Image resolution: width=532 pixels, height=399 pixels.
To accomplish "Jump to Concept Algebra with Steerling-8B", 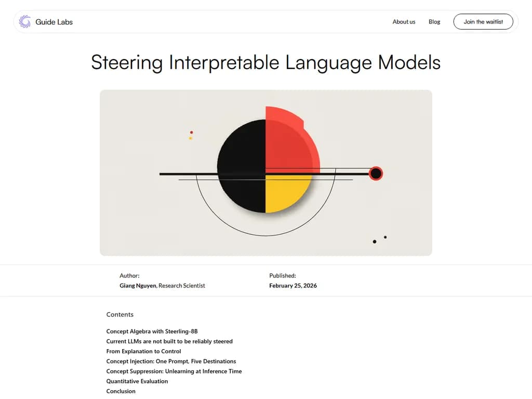I will 152,331.
